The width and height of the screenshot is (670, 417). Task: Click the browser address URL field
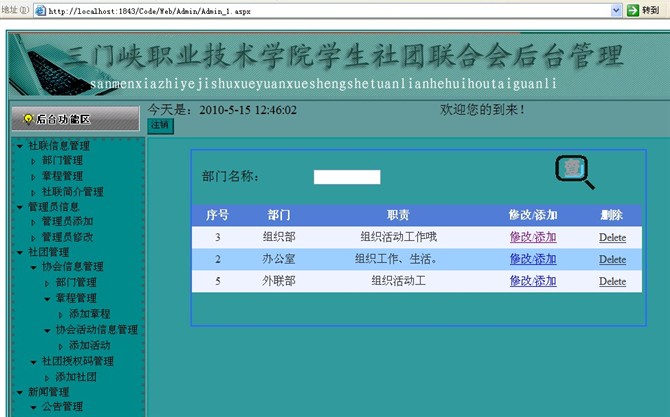[329, 11]
